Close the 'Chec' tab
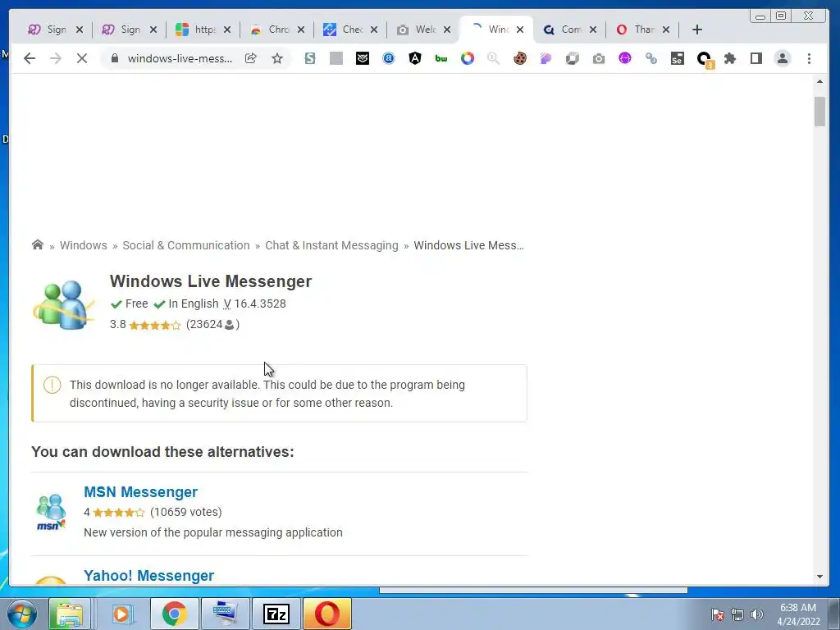Image resolution: width=840 pixels, height=630 pixels. point(374,30)
